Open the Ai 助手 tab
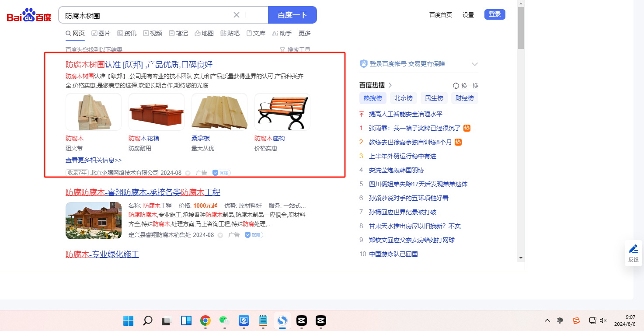This screenshot has width=644, height=331. point(282,33)
